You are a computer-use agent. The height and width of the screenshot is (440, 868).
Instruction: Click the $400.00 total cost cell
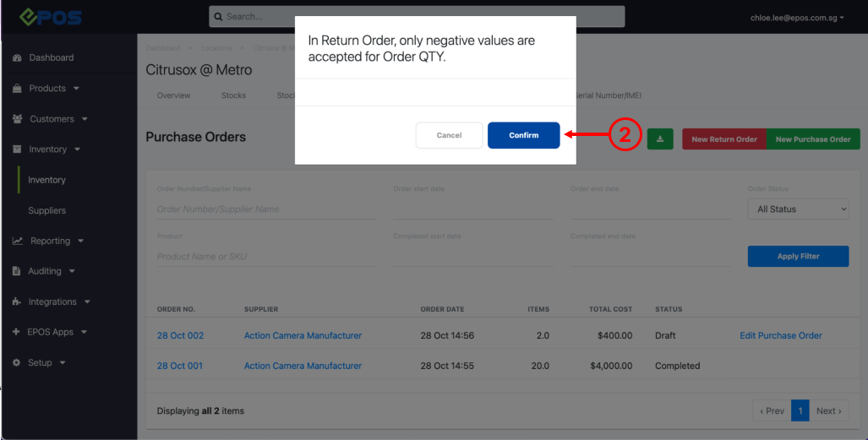point(614,335)
